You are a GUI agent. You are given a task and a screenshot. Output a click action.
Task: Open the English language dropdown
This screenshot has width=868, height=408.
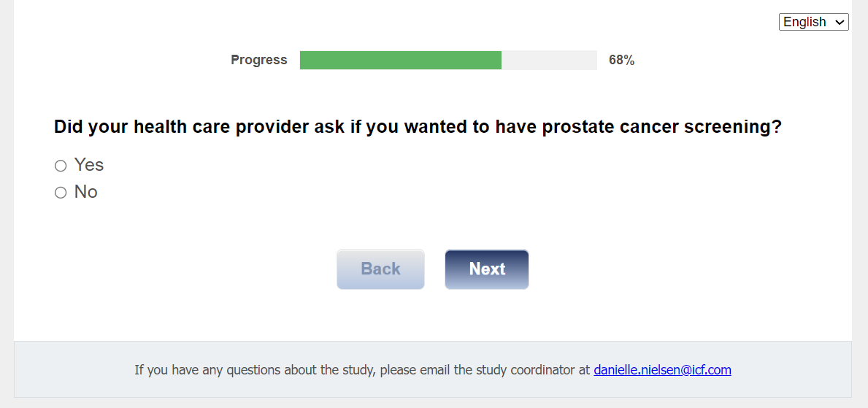(813, 22)
